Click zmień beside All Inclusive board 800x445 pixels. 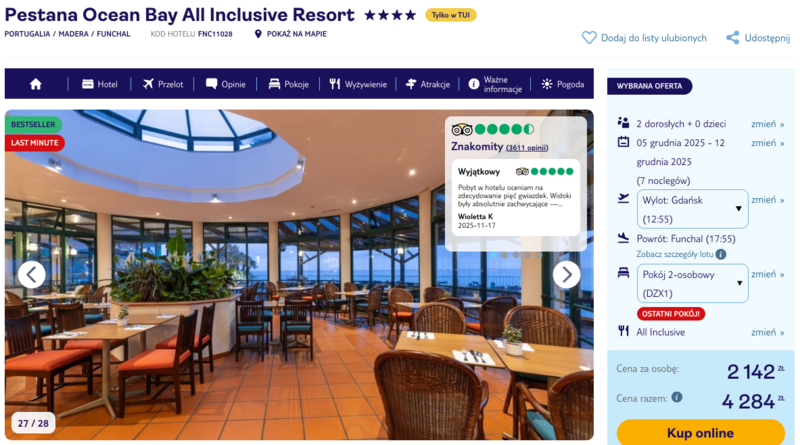click(x=767, y=332)
